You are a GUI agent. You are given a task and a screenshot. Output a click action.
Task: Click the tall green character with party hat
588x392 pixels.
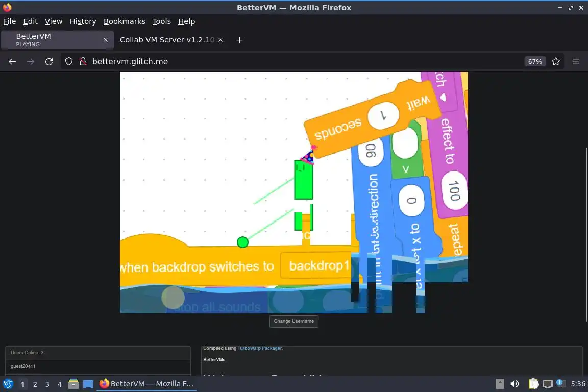(x=304, y=179)
